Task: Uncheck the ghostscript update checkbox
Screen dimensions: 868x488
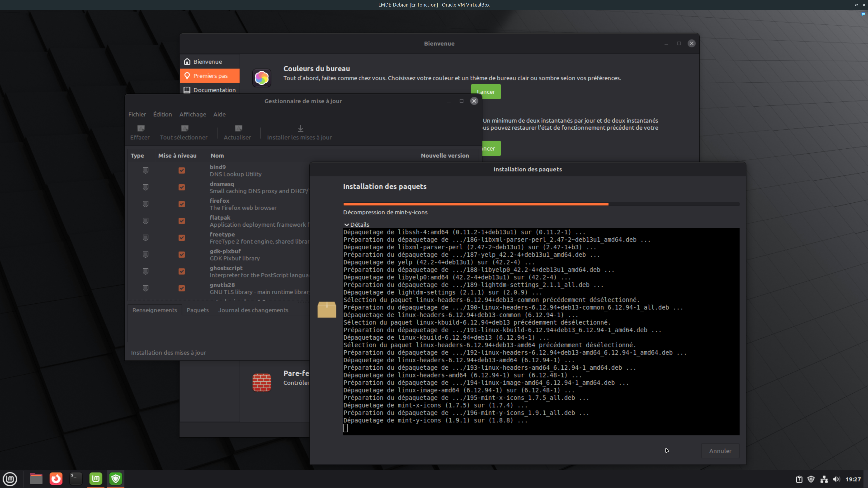Action: (182, 271)
